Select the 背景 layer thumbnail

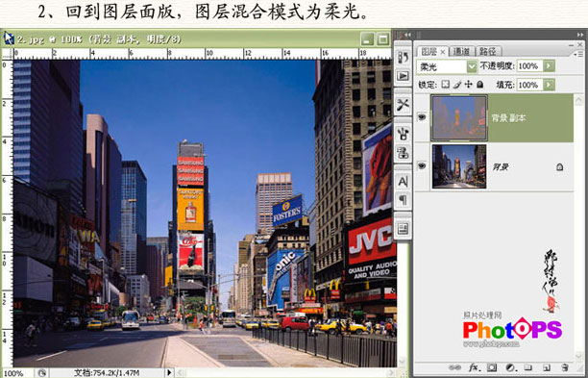pos(459,165)
